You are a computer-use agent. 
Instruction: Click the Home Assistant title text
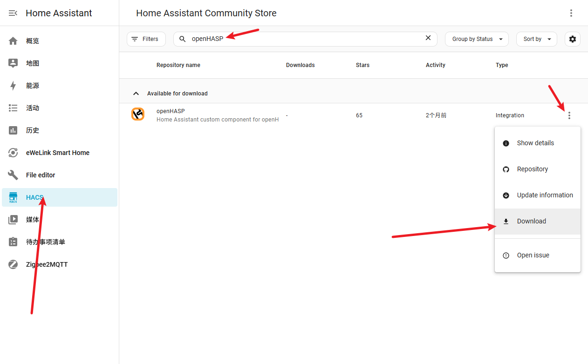[59, 13]
